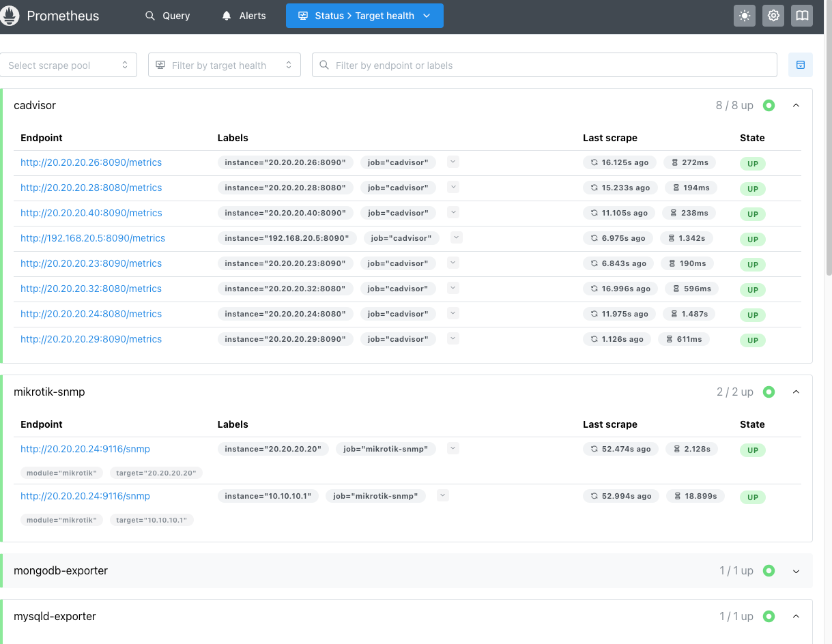Click bell icon in the Alerts menu item
Image resolution: width=832 pixels, height=644 pixels.
pyautogui.click(x=227, y=16)
